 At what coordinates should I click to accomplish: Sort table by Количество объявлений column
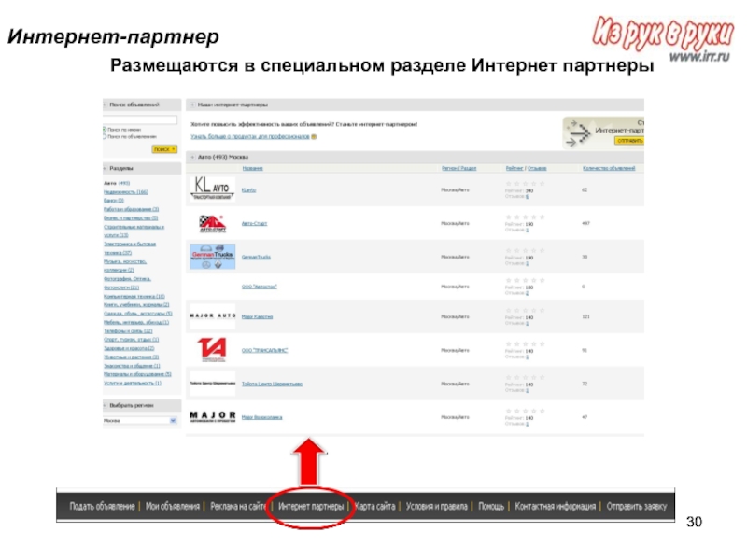pos(609,169)
